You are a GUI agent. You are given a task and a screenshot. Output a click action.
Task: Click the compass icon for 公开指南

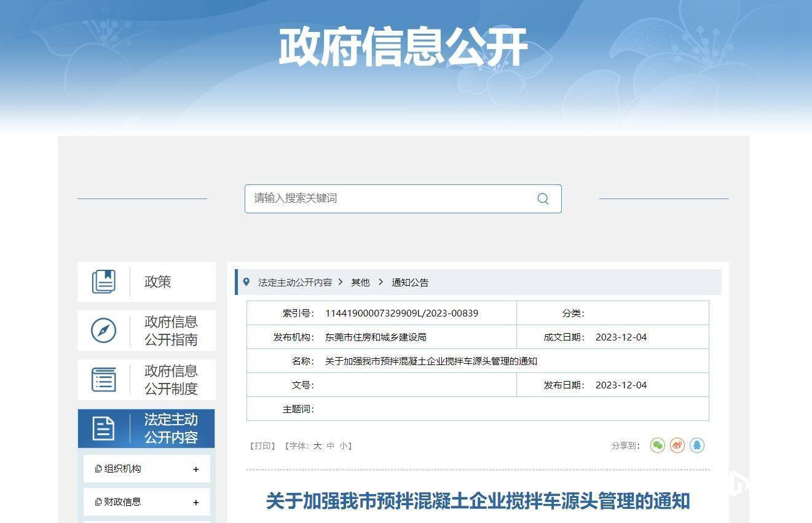click(103, 331)
